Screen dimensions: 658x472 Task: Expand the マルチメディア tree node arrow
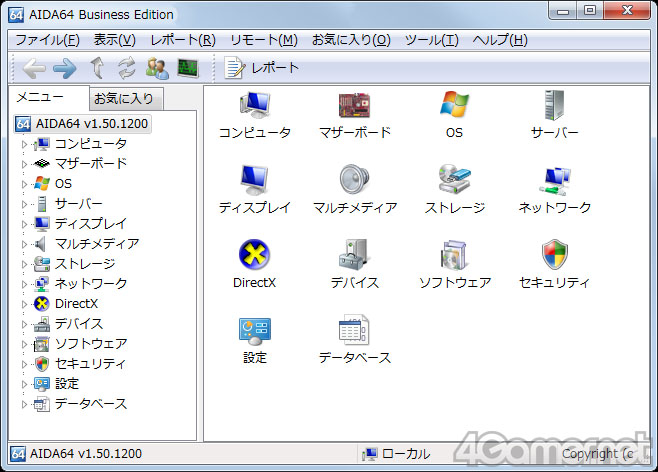tap(24, 244)
